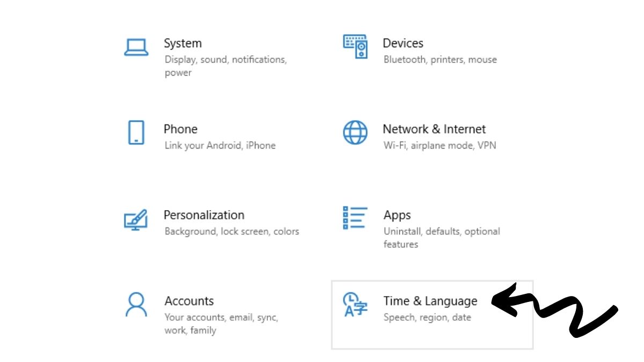Open Apps settings
Viewport: 644px width, 362px height.
coord(397,215)
